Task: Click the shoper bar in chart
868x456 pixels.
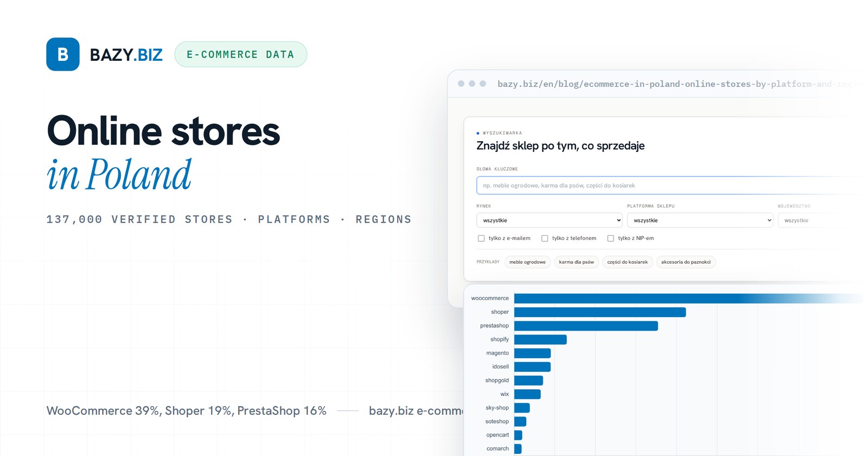Action: pos(600,312)
